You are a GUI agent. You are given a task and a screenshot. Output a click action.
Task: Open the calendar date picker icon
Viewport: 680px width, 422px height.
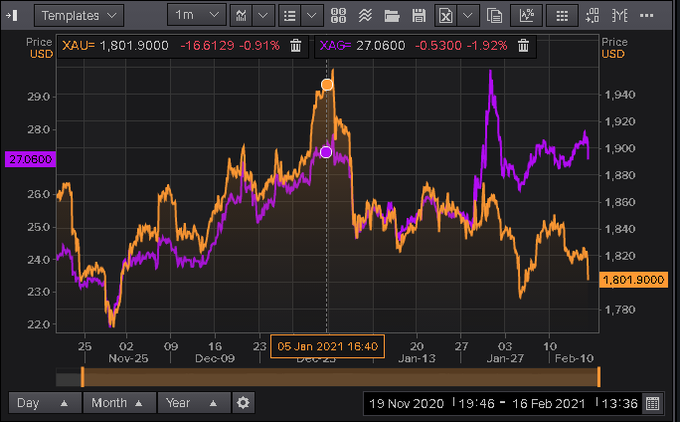(653, 403)
